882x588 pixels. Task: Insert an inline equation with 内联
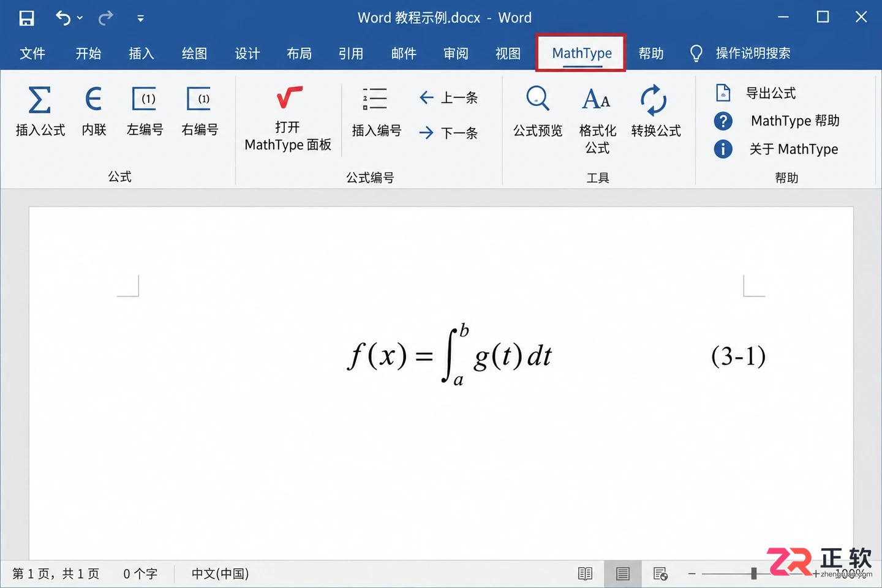click(x=94, y=111)
